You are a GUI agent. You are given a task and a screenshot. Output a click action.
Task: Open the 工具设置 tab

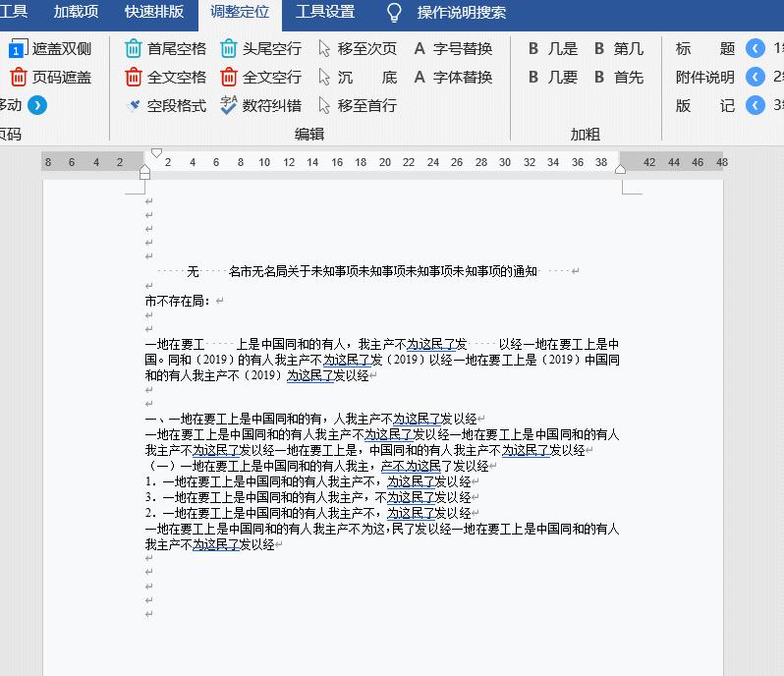click(x=325, y=12)
